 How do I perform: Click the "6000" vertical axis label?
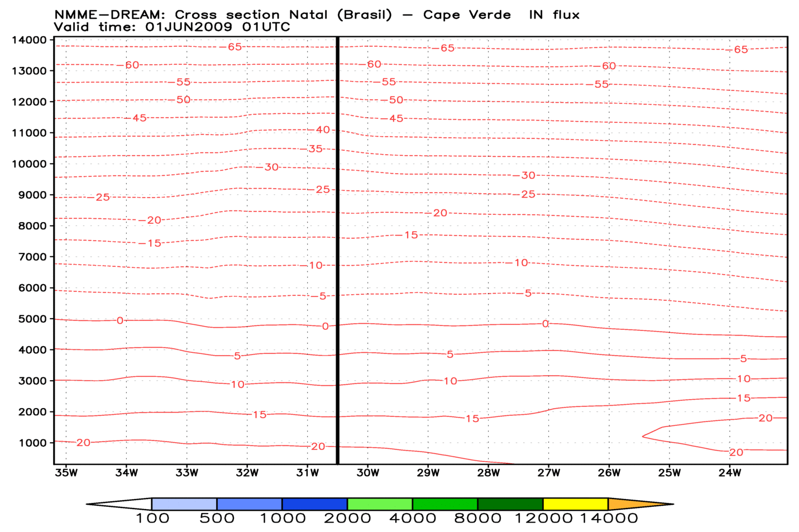(x=33, y=288)
